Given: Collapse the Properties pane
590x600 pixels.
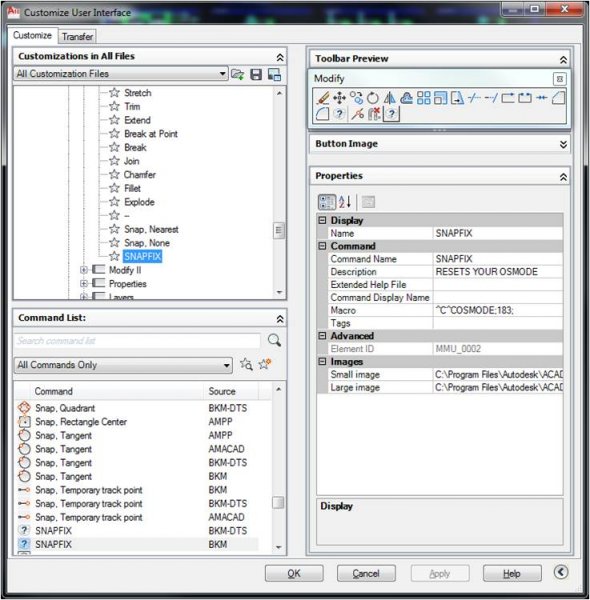Looking at the screenshot, I should tap(563, 177).
